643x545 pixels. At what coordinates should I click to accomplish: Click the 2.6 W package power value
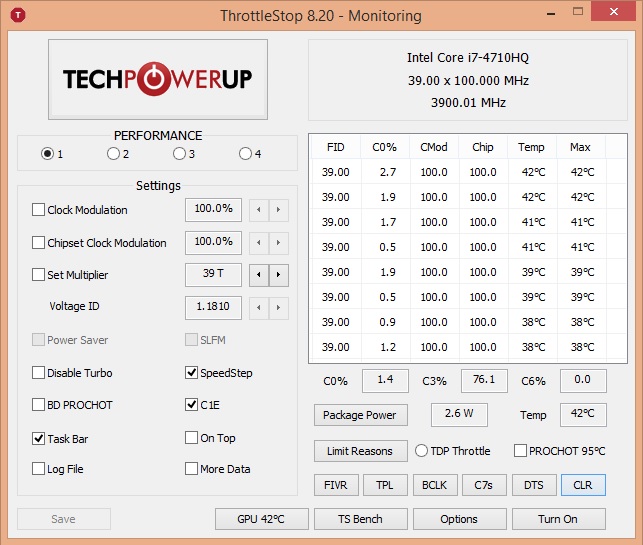[459, 414]
